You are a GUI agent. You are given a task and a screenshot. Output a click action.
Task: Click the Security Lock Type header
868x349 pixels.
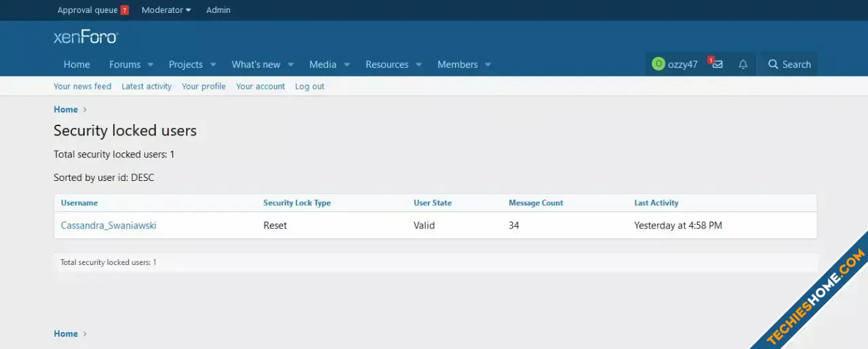(x=297, y=203)
